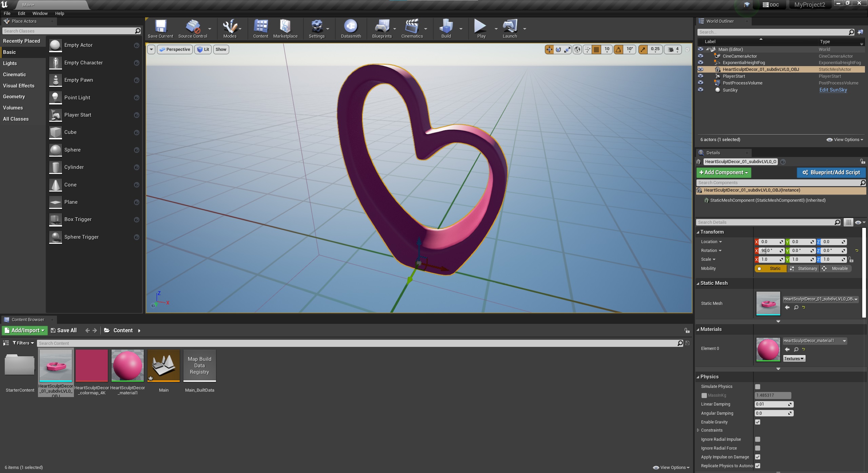Click the Search Classes input field
The height and width of the screenshot is (473, 868).
[68, 31]
